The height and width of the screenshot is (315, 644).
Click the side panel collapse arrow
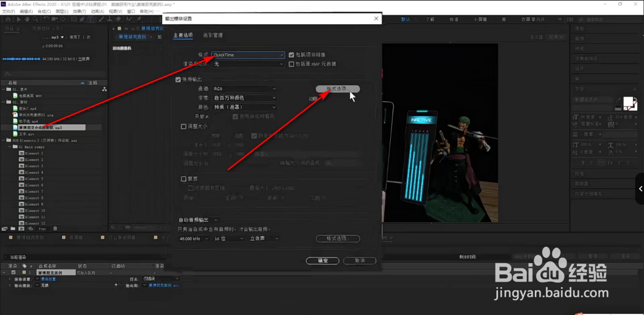640,189
